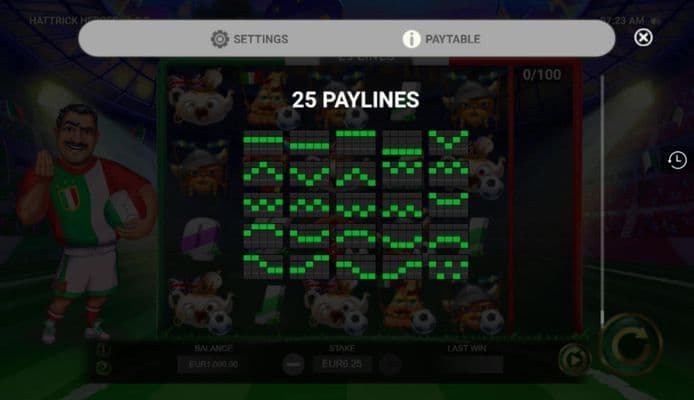Select the last payline diagram bottom right

coord(448,267)
